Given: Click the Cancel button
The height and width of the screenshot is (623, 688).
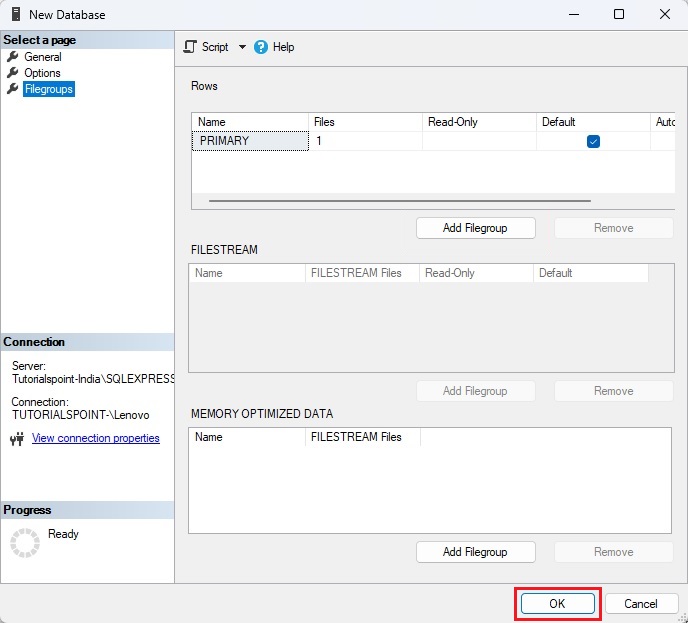Looking at the screenshot, I should 641,604.
